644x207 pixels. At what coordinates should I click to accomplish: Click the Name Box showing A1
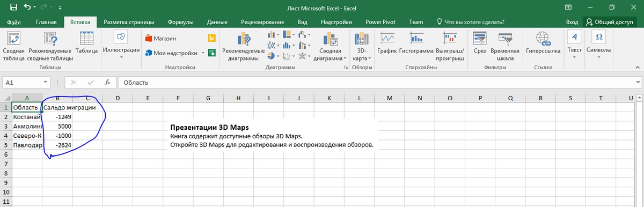point(23,83)
